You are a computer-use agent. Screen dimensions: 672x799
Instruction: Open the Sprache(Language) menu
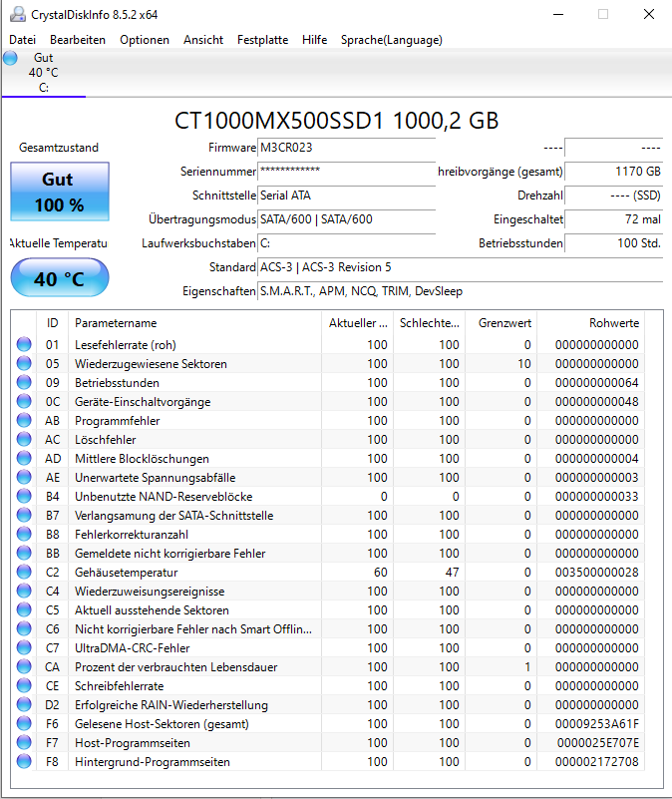pos(391,40)
